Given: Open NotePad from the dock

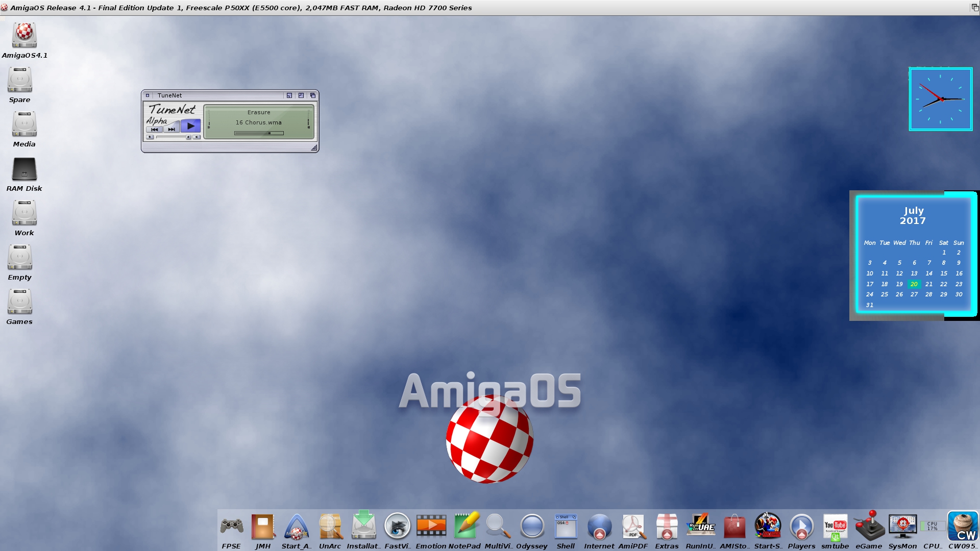Looking at the screenshot, I should point(466,525).
